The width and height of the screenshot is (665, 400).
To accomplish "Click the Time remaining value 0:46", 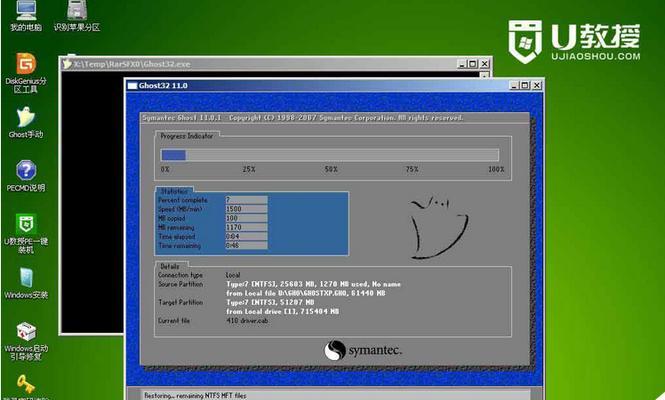I will pos(246,246).
